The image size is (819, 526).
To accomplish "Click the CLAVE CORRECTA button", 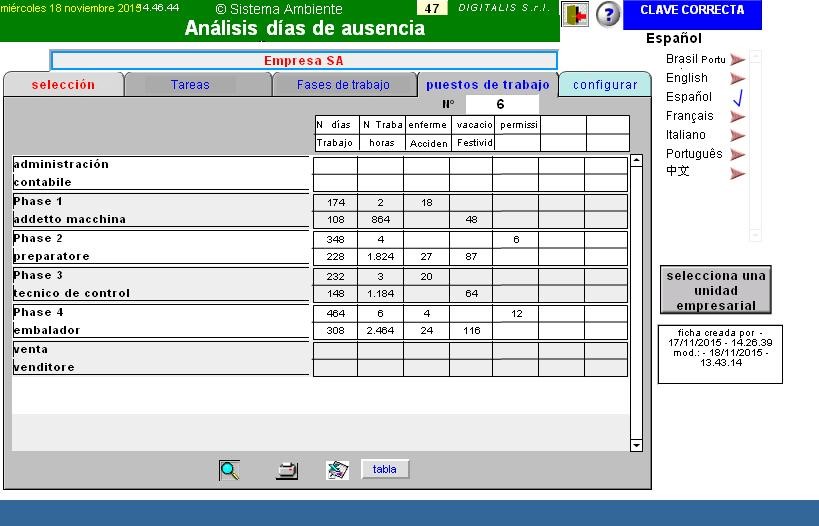I will tap(692, 14).
